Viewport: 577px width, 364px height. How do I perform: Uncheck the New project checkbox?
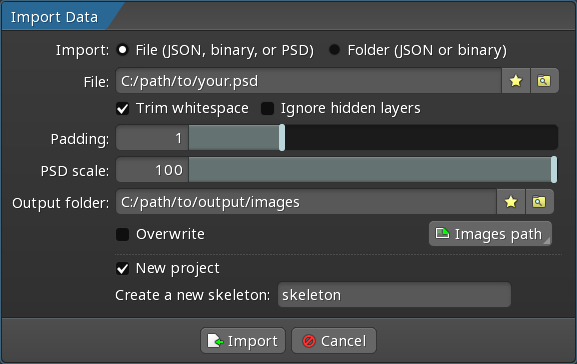(123, 268)
